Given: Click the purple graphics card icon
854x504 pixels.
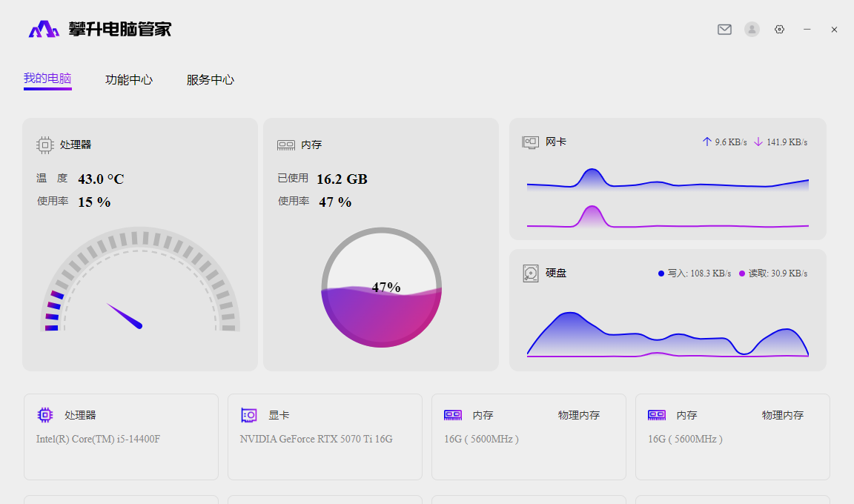Looking at the screenshot, I should pyautogui.click(x=249, y=415).
